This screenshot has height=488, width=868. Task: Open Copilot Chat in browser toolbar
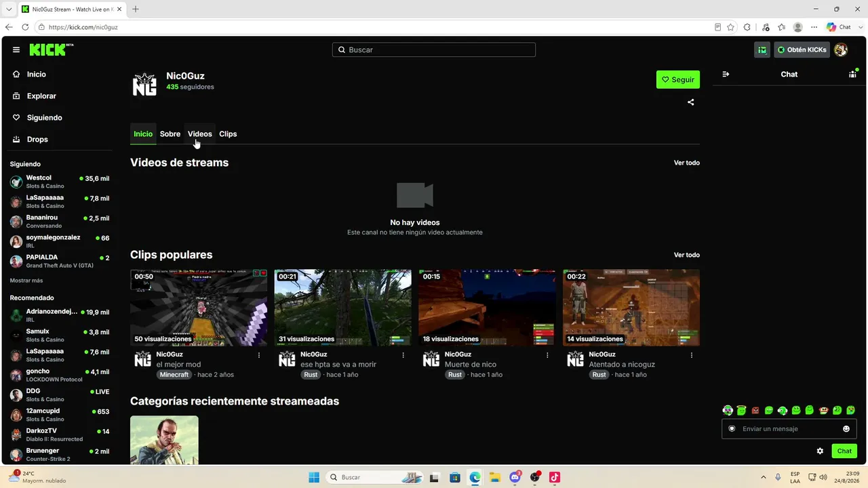click(x=838, y=27)
